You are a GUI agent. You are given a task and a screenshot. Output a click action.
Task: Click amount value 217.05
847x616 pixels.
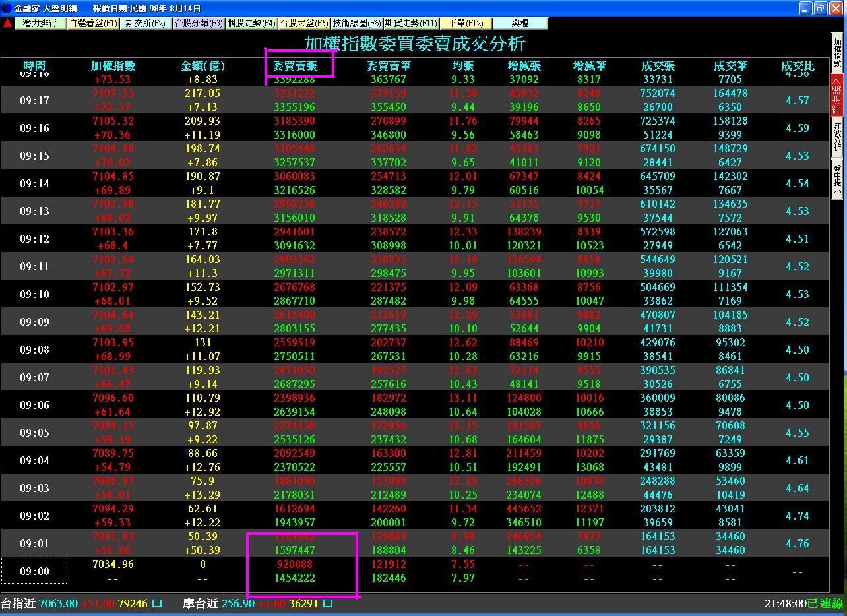203,94
